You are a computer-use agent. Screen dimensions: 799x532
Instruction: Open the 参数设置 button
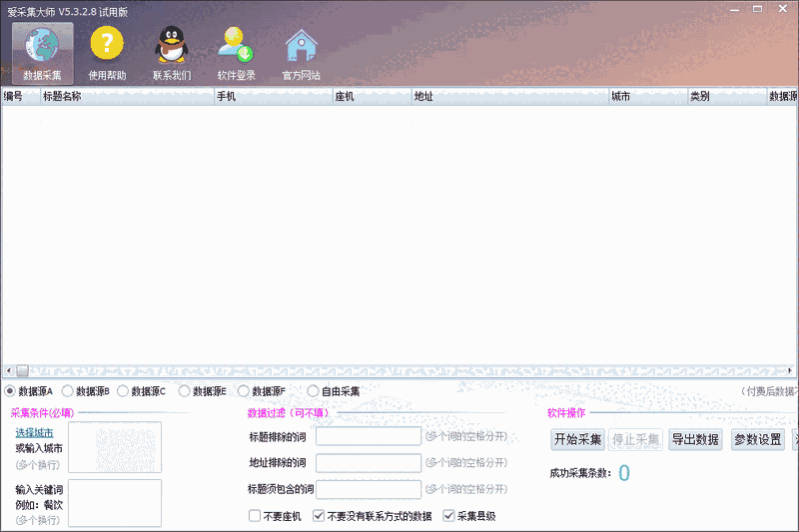pyautogui.click(x=758, y=439)
